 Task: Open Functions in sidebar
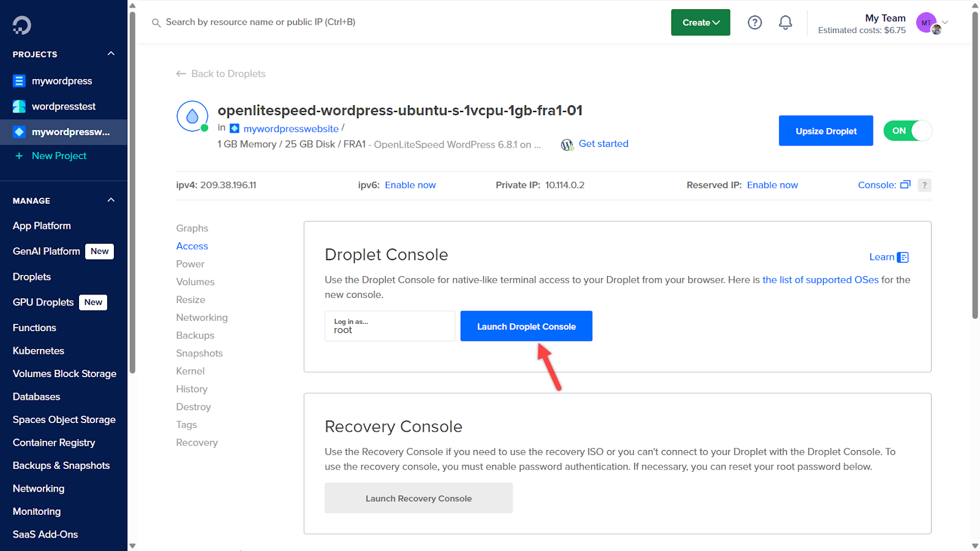click(34, 328)
